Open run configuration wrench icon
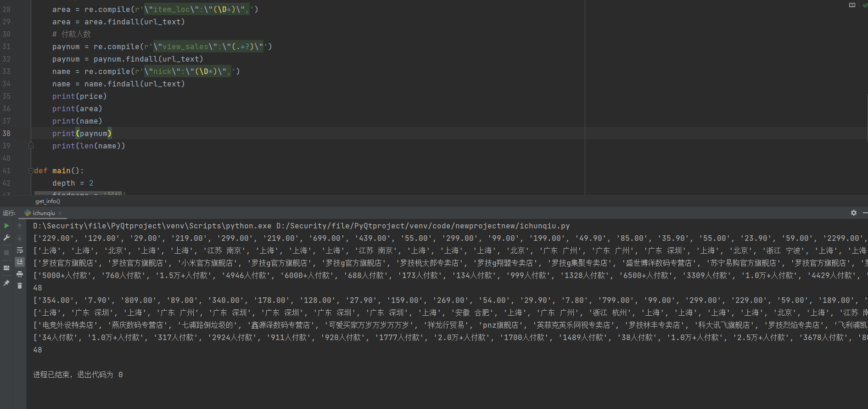The image size is (868, 409). pyautogui.click(x=6, y=238)
